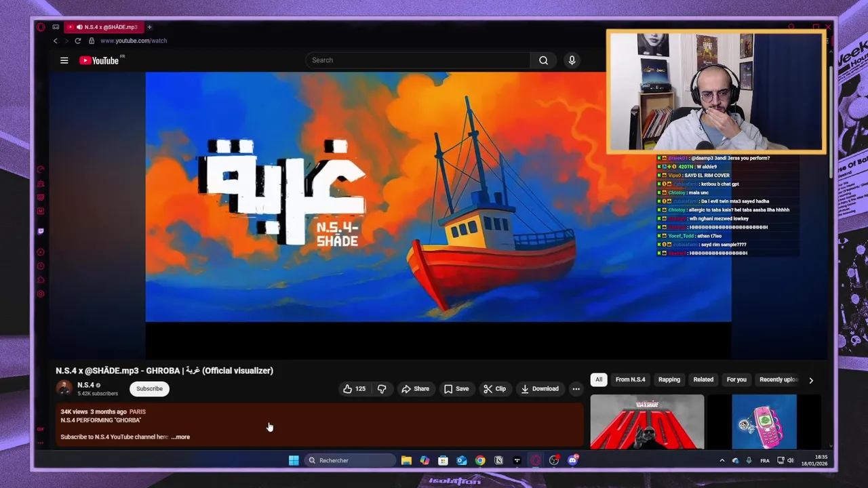Click the 5.42K subscribers count
The width and height of the screenshot is (868, 488).
coord(97,394)
